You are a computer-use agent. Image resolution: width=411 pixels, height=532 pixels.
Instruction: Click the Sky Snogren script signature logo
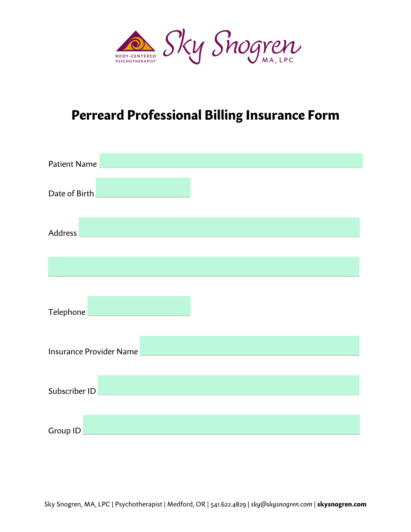(231, 46)
